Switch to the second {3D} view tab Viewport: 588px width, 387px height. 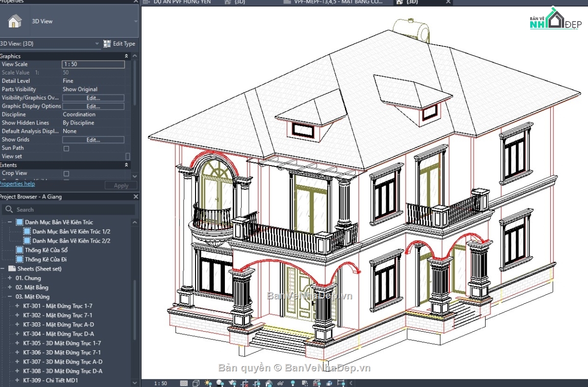tap(240, 2)
